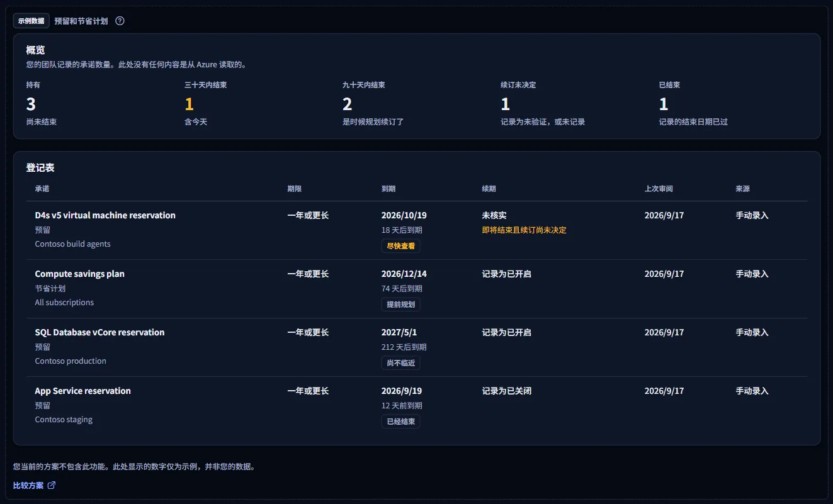The height and width of the screenshot is (504, 833).
Task: Click the 期限 column header
Action: 295,189
